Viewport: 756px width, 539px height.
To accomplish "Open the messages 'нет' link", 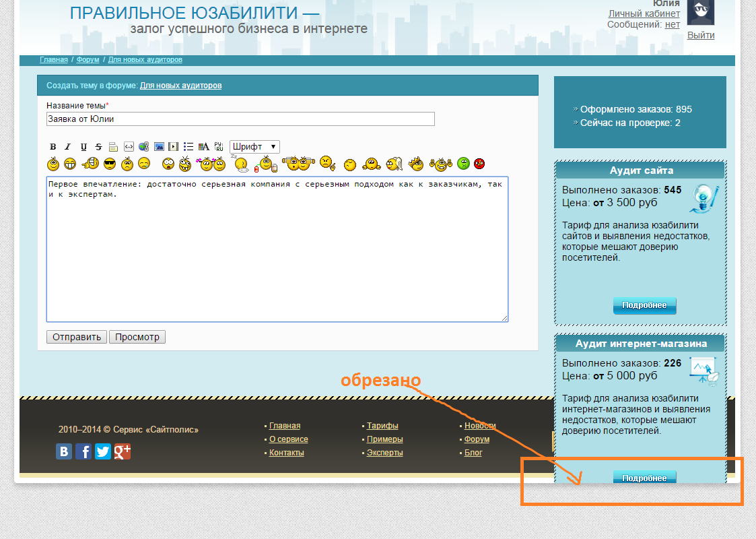I will pyautogui.click(x=673, y=25).
